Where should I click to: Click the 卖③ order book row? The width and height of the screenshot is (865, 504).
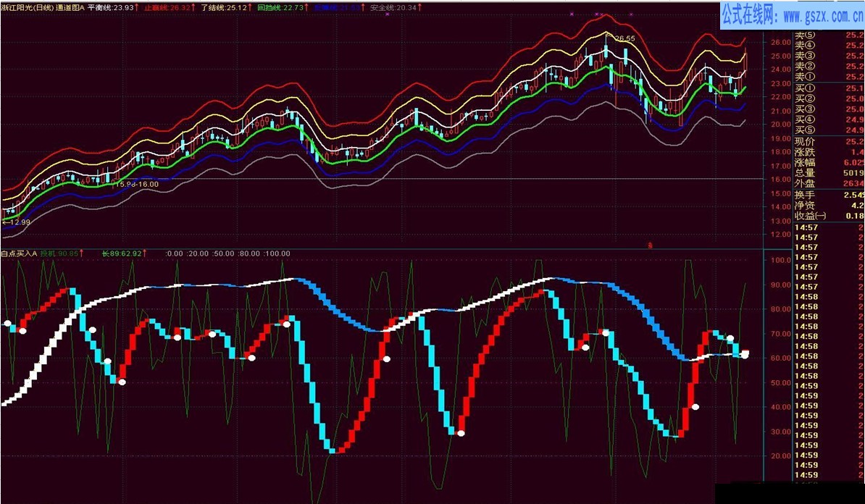point(830,56)
